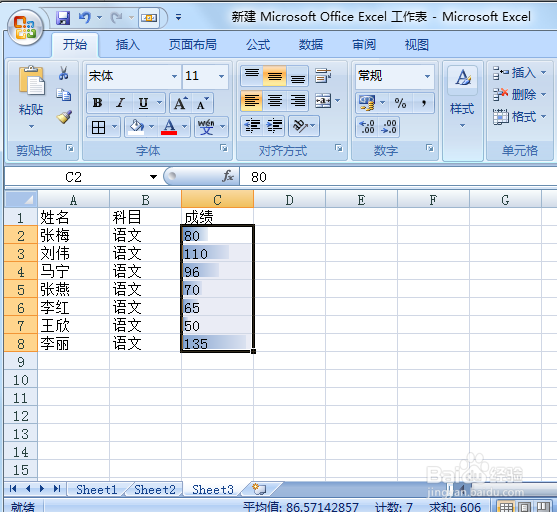Screen dimensions: 557x512
Task: Select cell C8 containing 135
Action: [217, 344]
